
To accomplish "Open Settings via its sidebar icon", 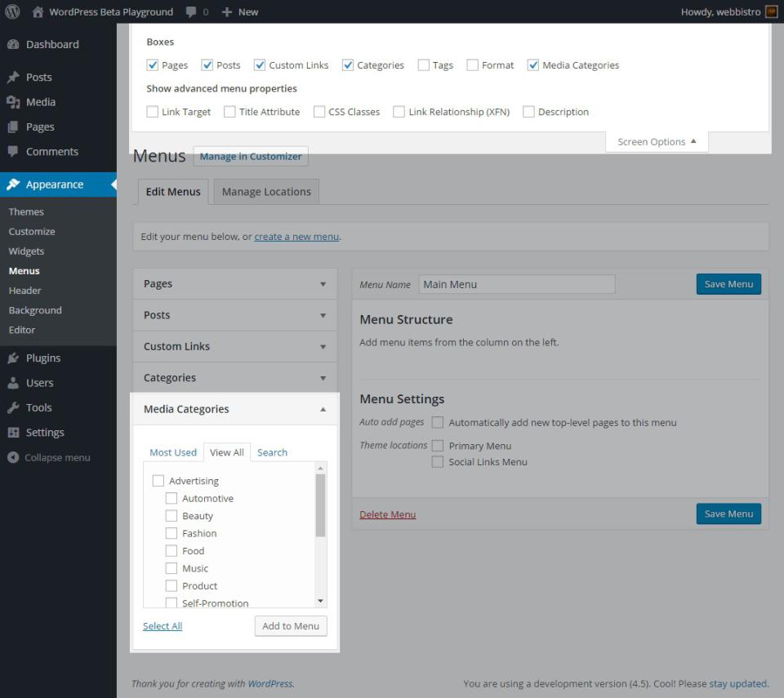I will coord(13,433).
